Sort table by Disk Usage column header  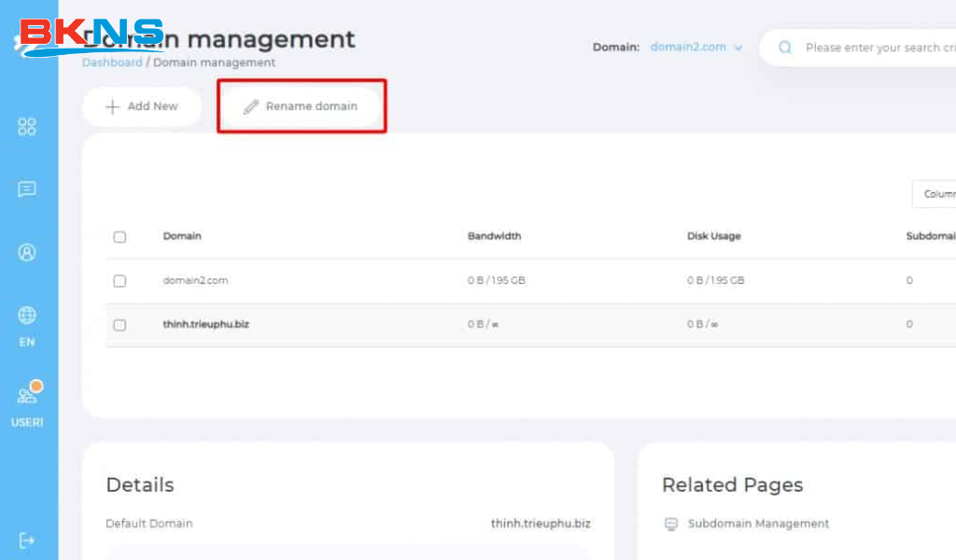click(x=713, y=236)
